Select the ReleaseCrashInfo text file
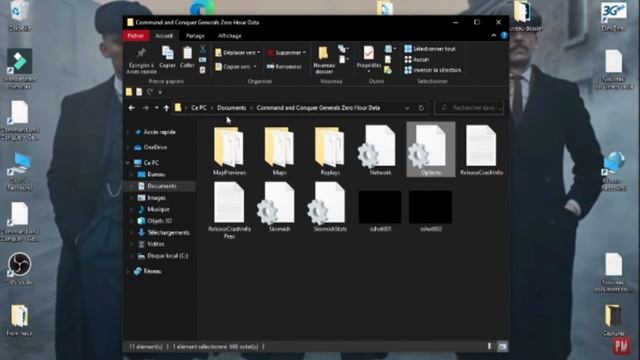This screenshot has width=640, height=360. (x=481, y=151)
